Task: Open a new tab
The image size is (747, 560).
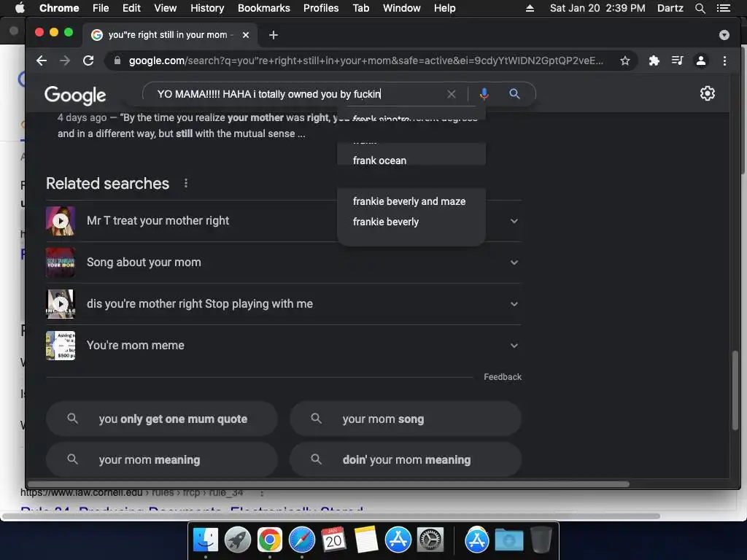Action: point(273,35)
